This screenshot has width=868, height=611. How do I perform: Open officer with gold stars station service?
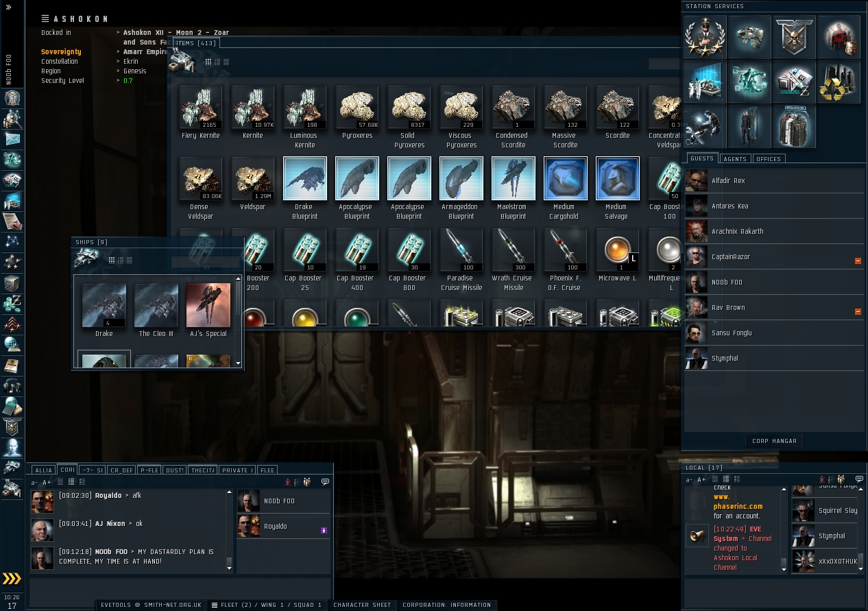[x=705, y=37]
